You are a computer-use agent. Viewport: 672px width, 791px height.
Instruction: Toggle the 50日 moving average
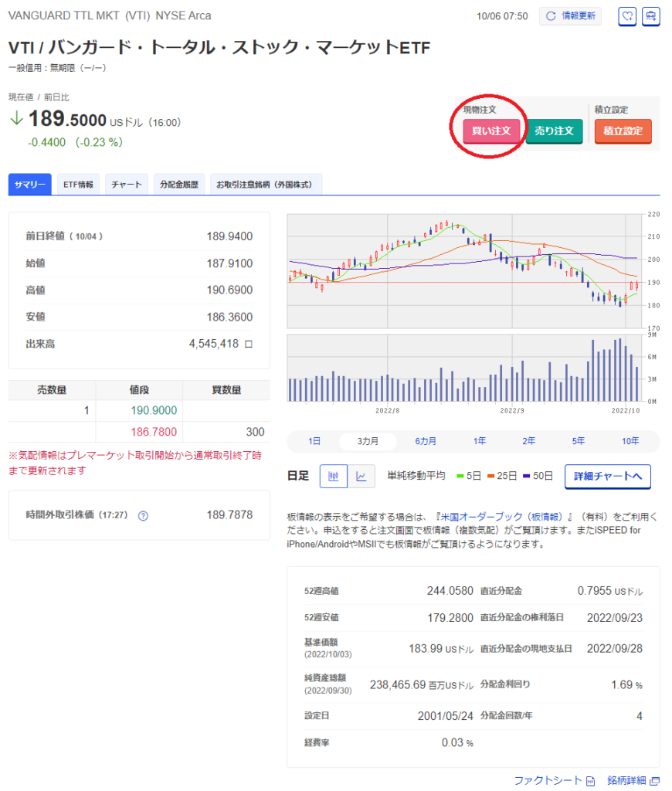click(x=538, y=476)
